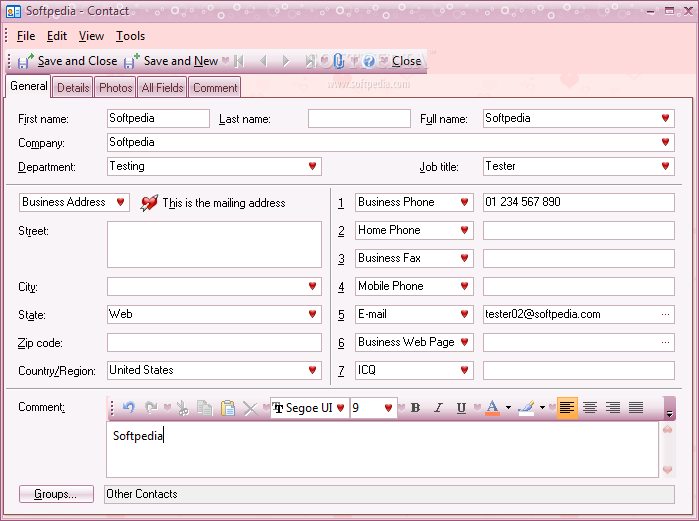The height and width of the screenshot is (521, 699).
Task: Expand the Department dropdown
Action: pos(312,166)
